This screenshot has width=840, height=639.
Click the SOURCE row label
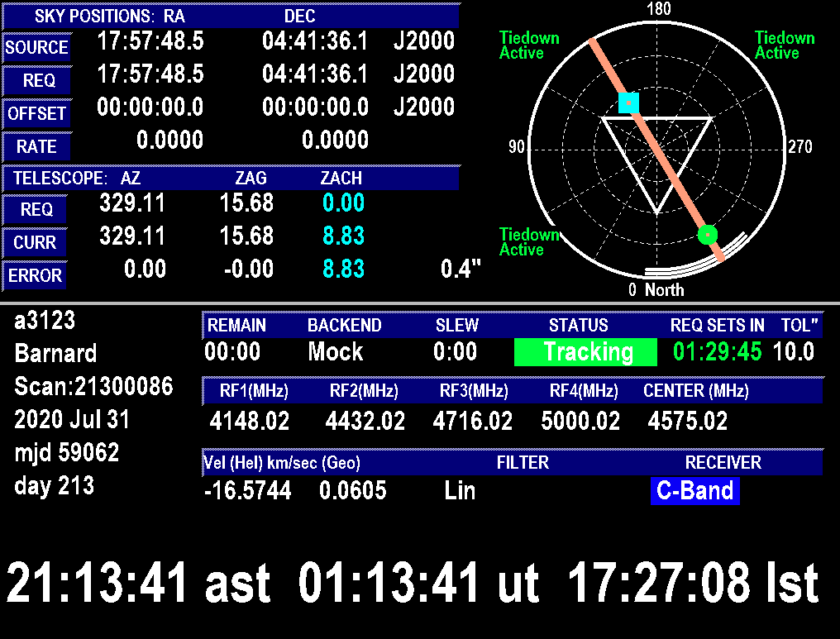[36, 48]
